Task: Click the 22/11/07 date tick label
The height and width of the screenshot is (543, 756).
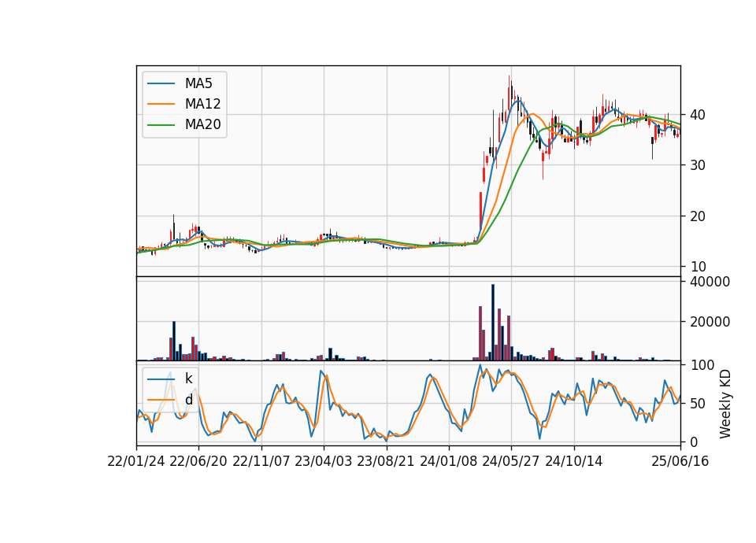Action: coord(261,461)
